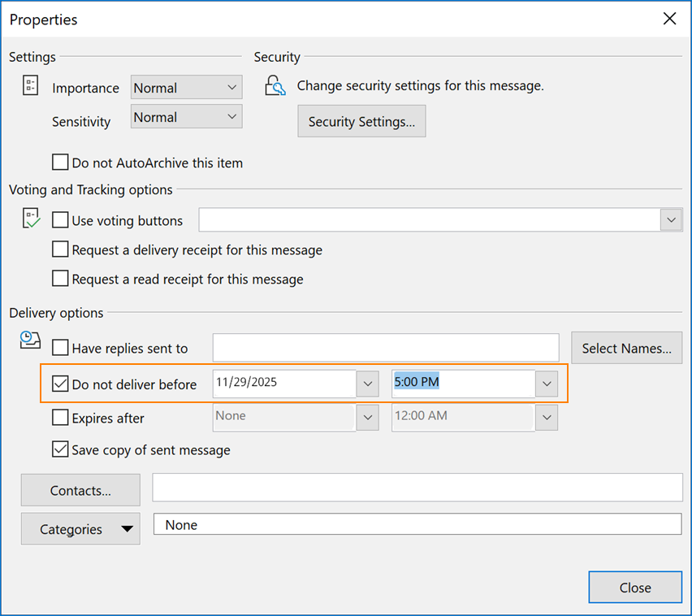This screenshot has width=692, height=616.
Task: Click the Delivery options heading
Action: tap(57, 313)
